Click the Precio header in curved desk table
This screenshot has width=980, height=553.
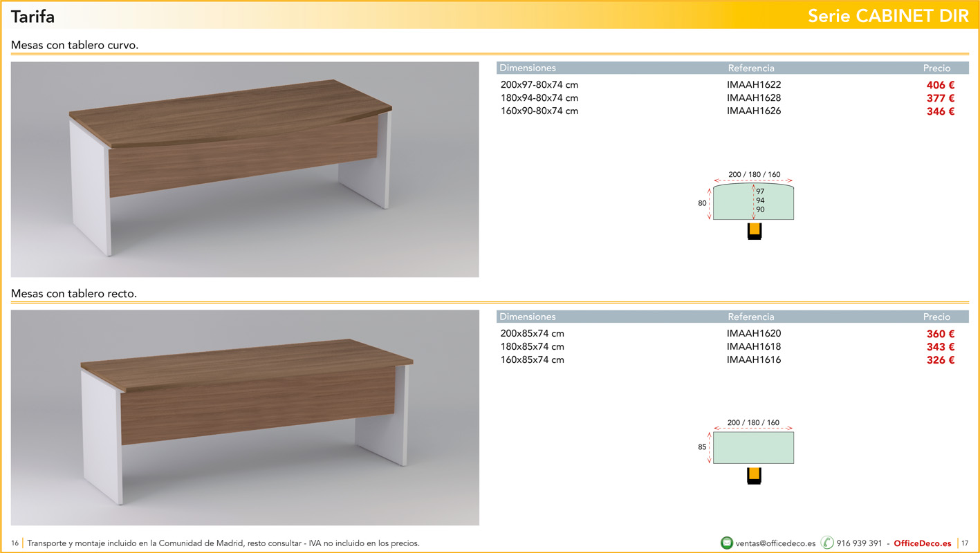tap(937, 68)
